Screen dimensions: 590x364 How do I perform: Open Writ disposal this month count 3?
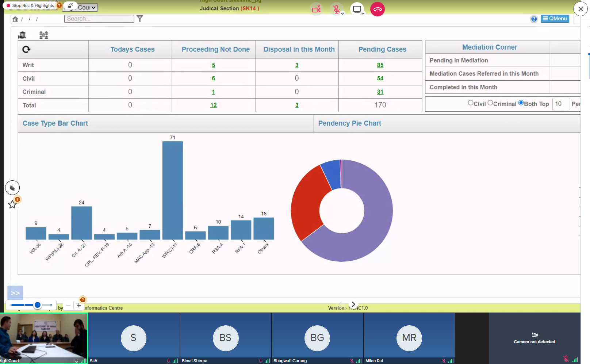(297, 65)
